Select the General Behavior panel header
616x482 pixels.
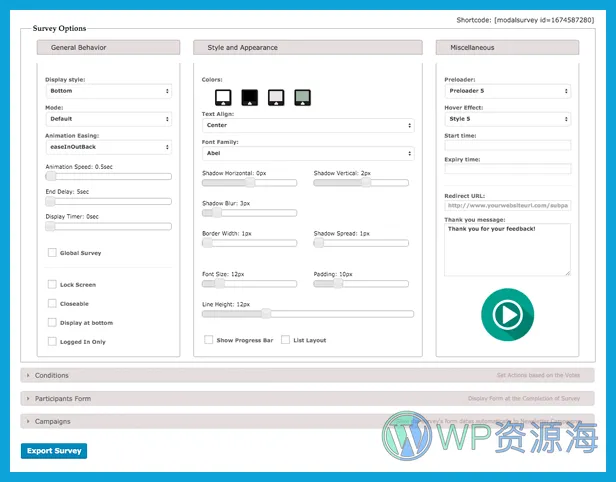[x=108, y=48]
